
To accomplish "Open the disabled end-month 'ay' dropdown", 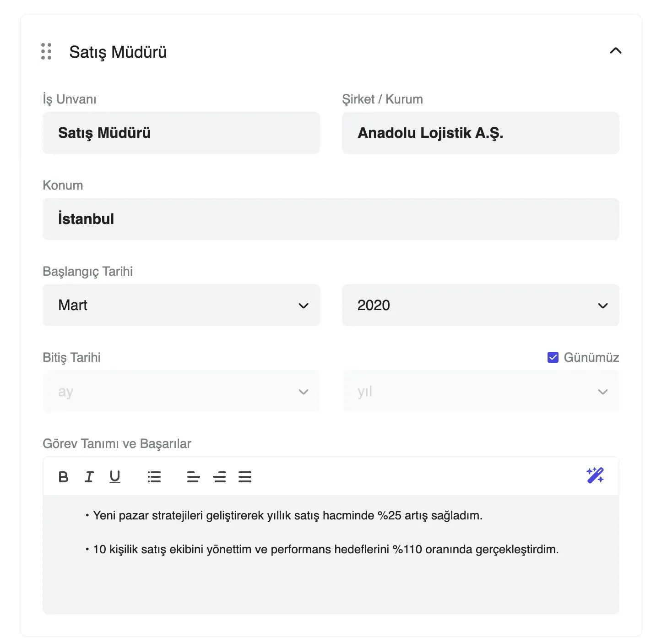I will coord(181,392).
